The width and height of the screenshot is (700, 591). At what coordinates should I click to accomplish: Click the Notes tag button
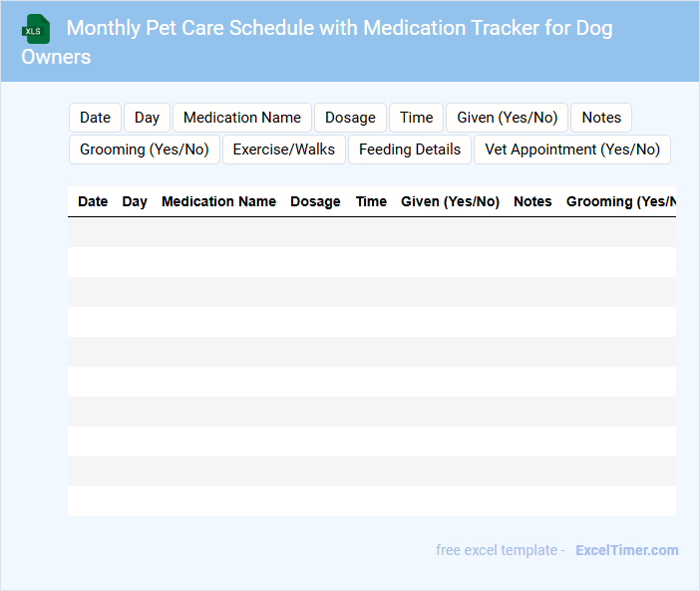601,118
